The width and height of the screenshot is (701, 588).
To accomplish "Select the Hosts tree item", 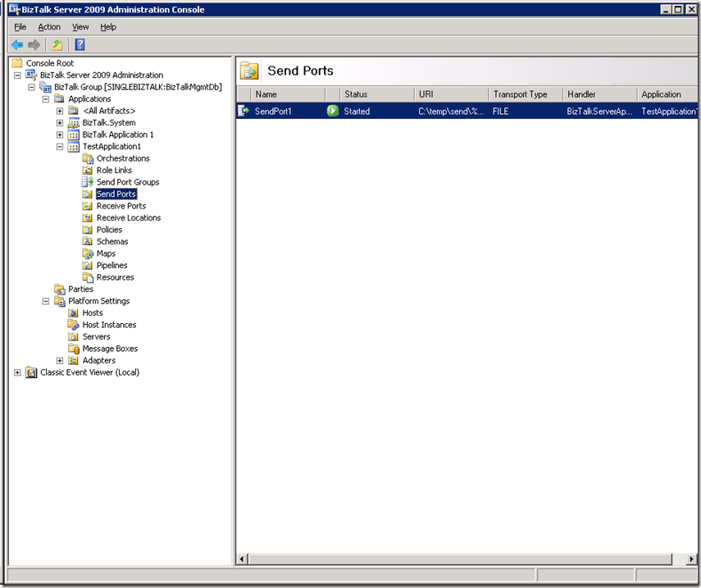I will pos(93,313).
